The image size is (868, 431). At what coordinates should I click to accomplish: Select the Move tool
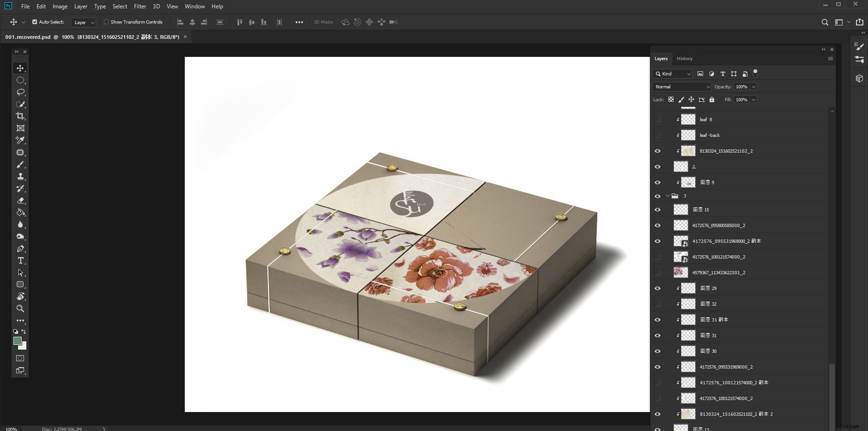pyautogui.click(x=20, y=68)
